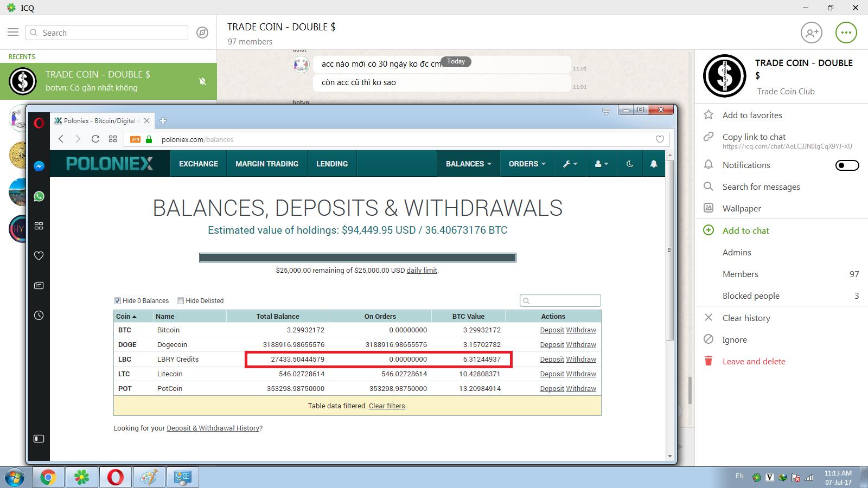Screen dimensions: 868x488
Task: Open Speed Dial from the Opera sidebar
Action: click(39, 226)
